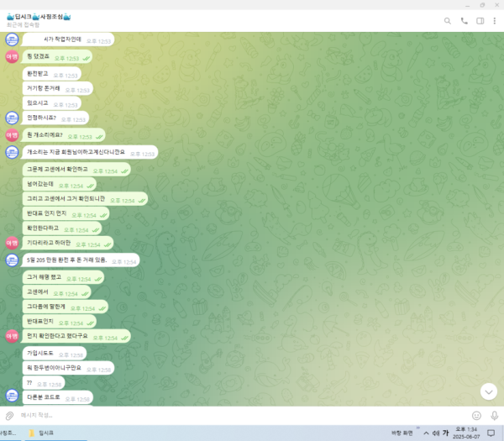
Task: Click the paperclip attach file icon
Action: [x=9, y=416]
